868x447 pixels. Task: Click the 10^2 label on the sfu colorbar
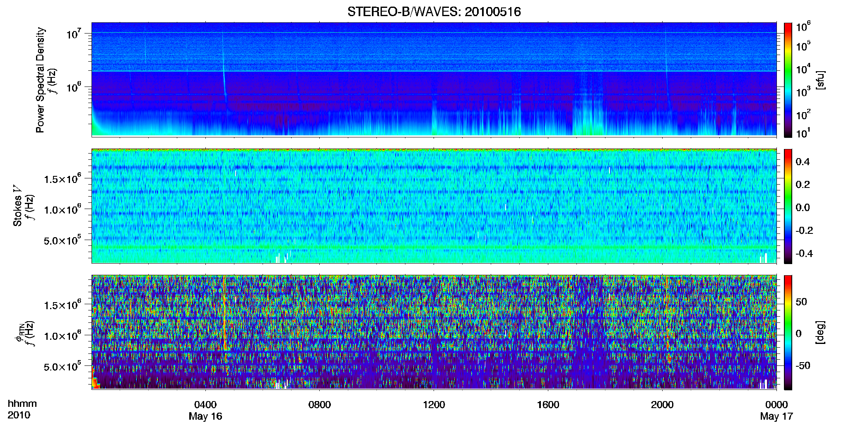coord(803,115)
